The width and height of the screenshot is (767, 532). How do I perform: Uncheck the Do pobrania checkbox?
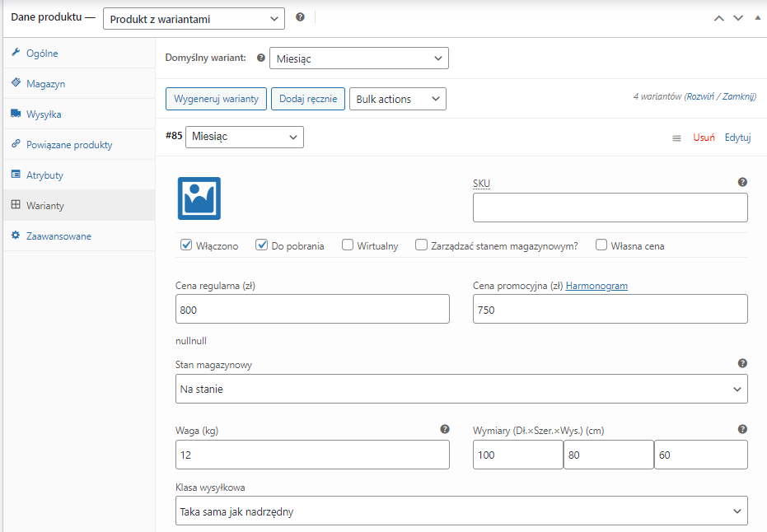pos(262,245)
